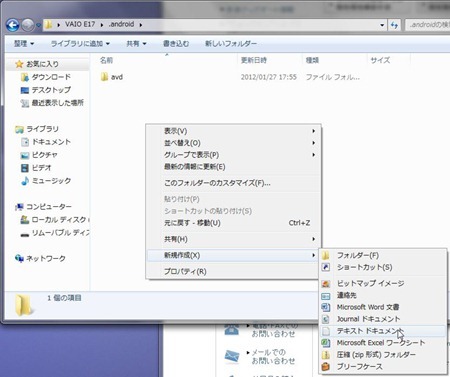Open the 整理 dropdown in toolbar
Screen dimensions: 450x377
[x=24, y=44]
